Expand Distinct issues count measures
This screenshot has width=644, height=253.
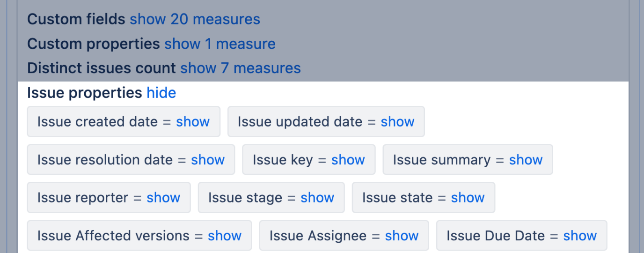[240, 68]
